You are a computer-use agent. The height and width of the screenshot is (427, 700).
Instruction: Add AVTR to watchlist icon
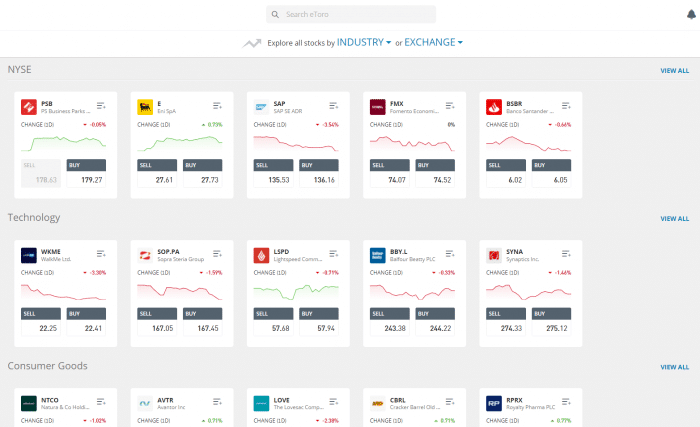tap(217, 402)
